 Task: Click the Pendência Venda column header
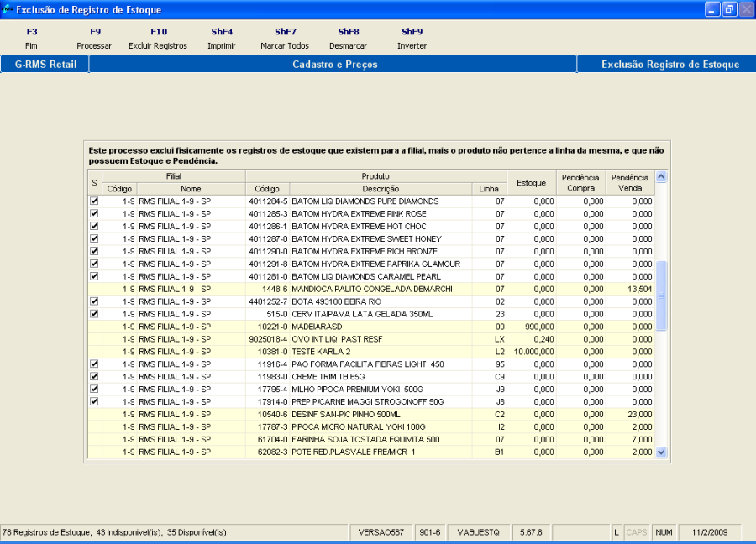pos(630,183)
